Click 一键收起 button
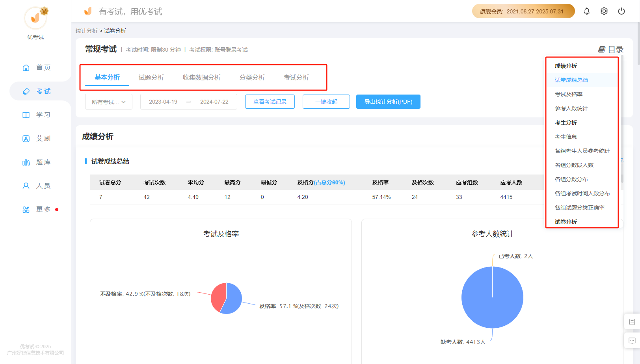Image resolution: width=640 pixels, height=364 pixels. (326, 102)
